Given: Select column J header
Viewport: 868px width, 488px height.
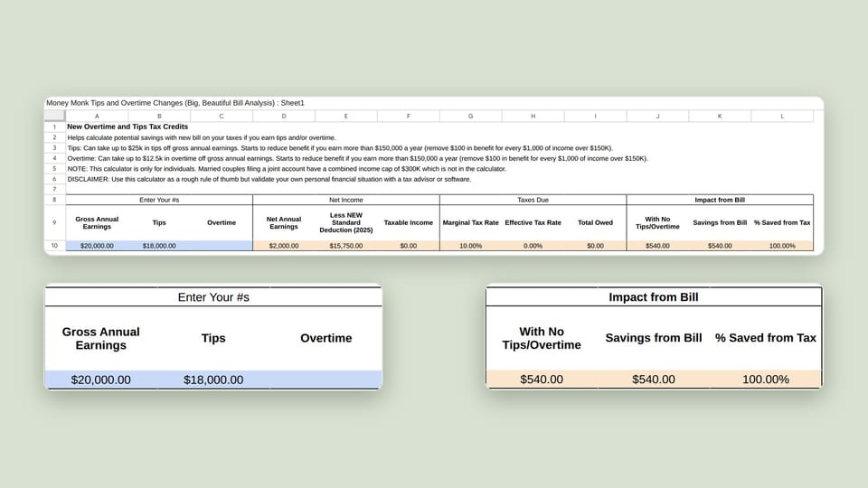Looking at the screenshot, I should coord(657,117).
